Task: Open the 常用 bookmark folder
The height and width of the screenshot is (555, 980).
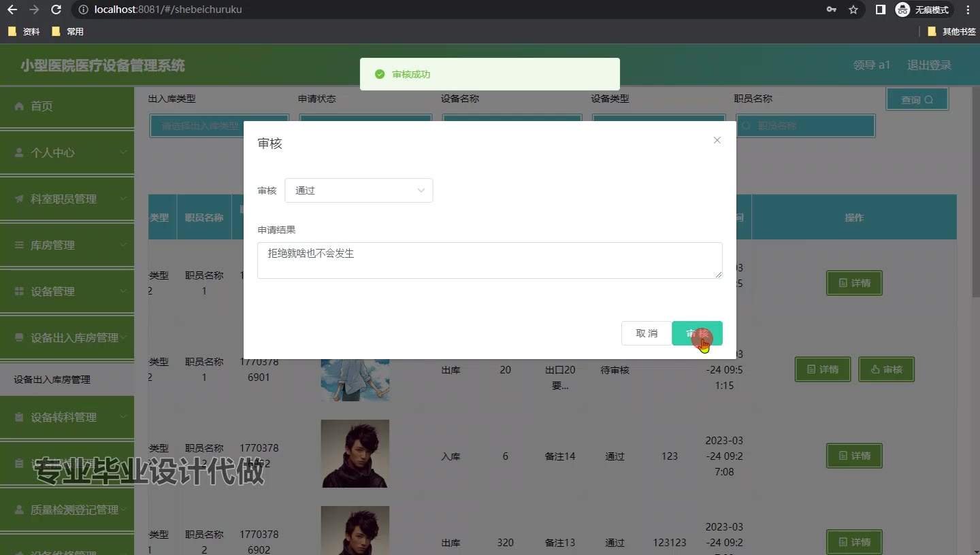Action: point(67,31)
